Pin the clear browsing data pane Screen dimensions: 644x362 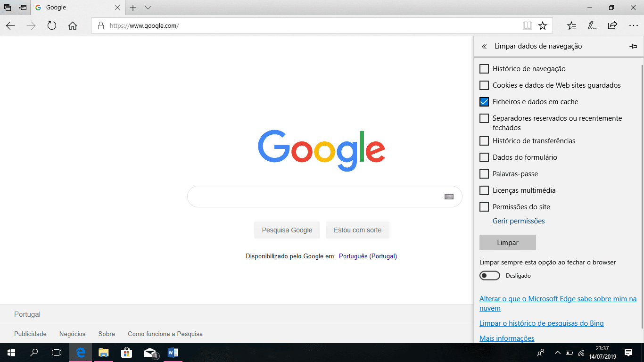pyautogui.click(x=634, y=46)
